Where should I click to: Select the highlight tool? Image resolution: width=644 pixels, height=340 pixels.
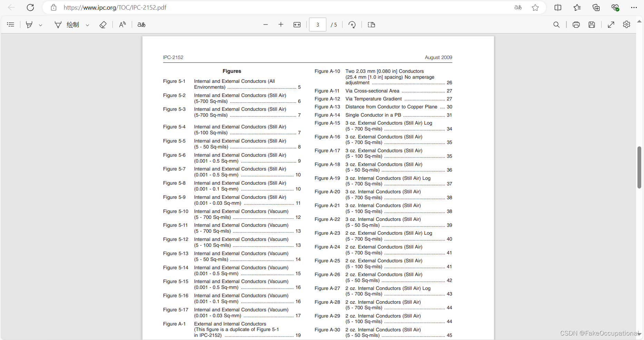click(x=29, y=25)
